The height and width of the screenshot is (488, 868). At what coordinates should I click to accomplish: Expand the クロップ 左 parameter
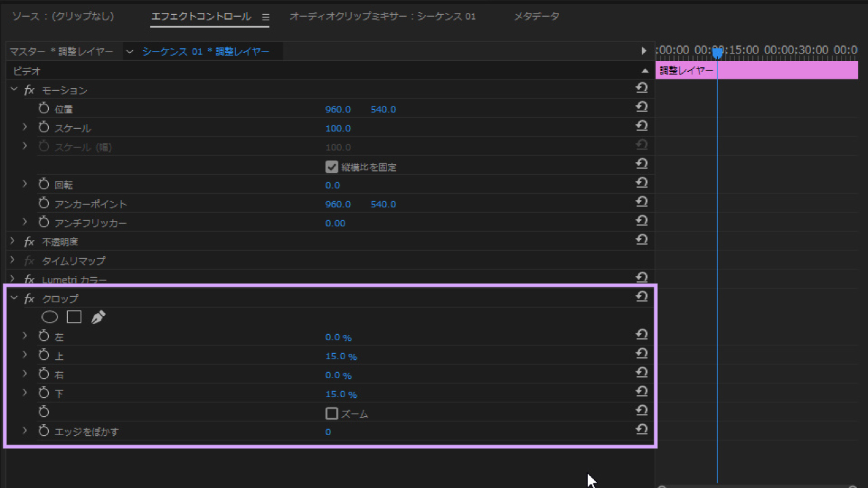[x=25, y=336]
